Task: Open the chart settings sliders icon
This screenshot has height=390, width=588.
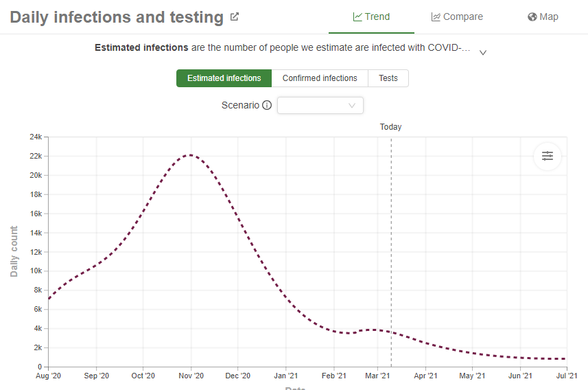Action: point(548,156)
